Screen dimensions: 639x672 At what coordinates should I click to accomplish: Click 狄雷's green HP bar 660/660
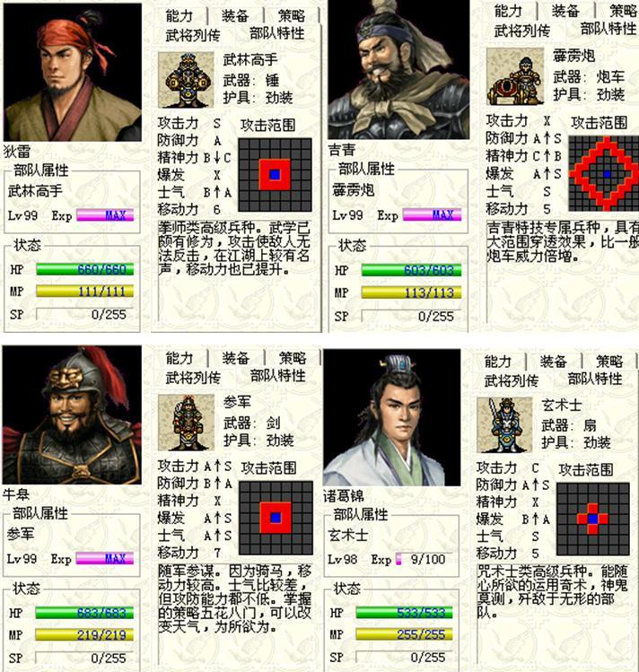tap(85, 269)
